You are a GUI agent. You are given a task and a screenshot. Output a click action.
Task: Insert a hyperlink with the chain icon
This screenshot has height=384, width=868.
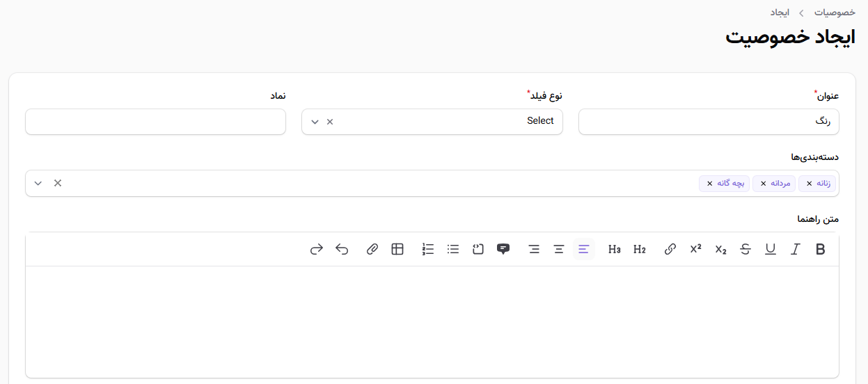[670, 249]
